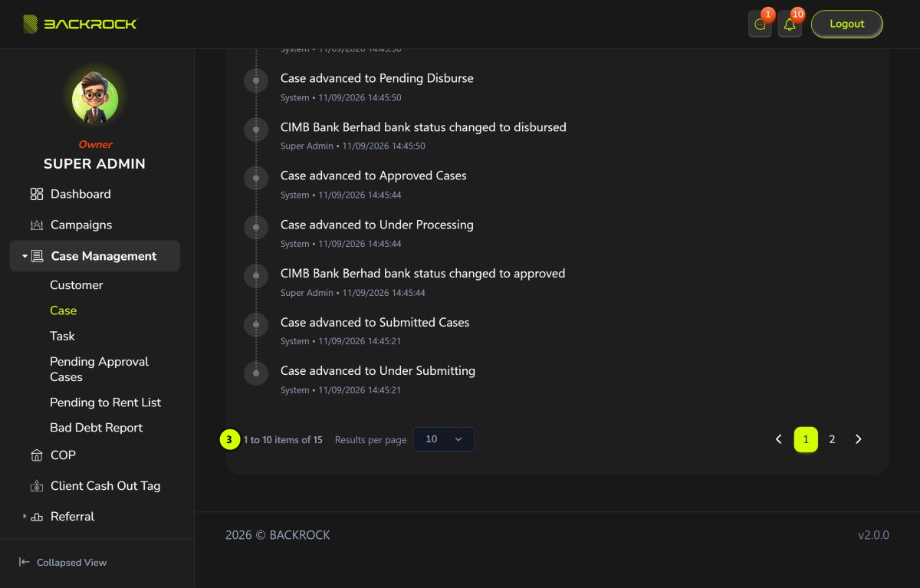This screenshot has height=588, width=920.
Task: Collapse the Case Management menu arrow
Action: tap(25, 256)
